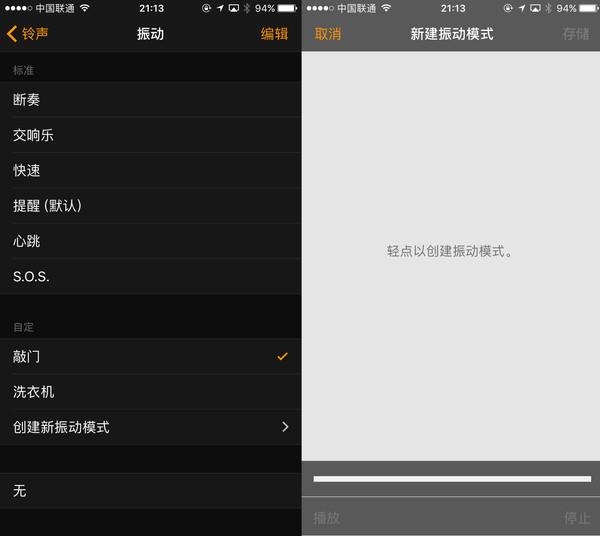
Task: Pick the S.O.S. vibration pattern
Action: tap(150, 277)
